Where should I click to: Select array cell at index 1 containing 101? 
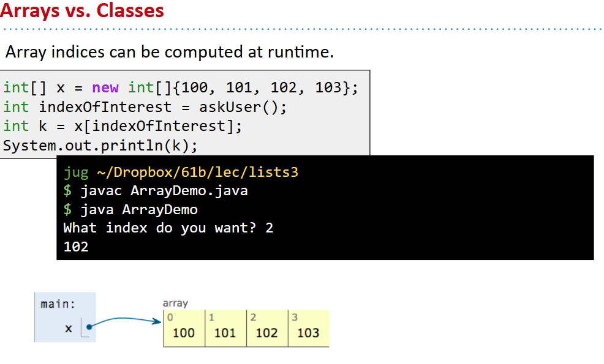pos(225,329)
